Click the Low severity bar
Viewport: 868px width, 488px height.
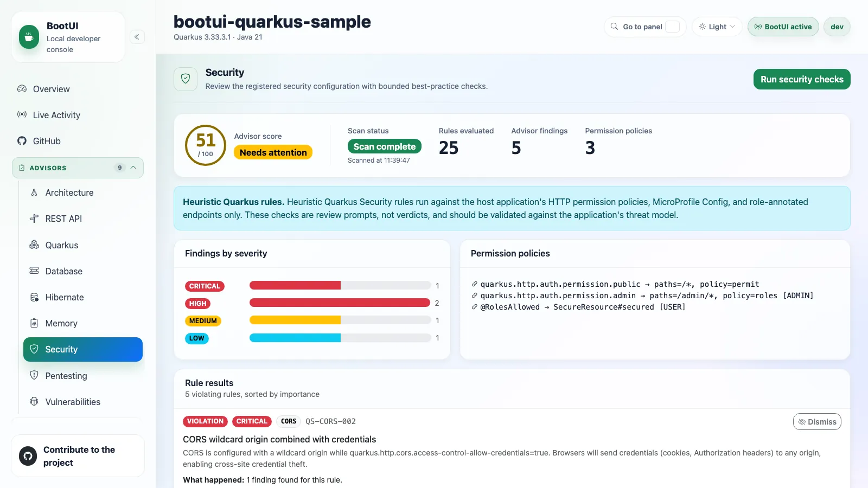(340, 338)
